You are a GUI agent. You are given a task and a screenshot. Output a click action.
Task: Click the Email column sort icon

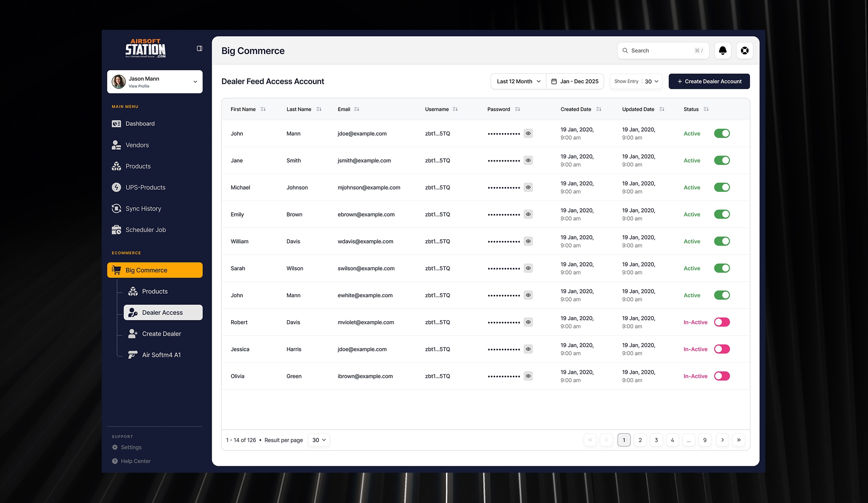357,109
